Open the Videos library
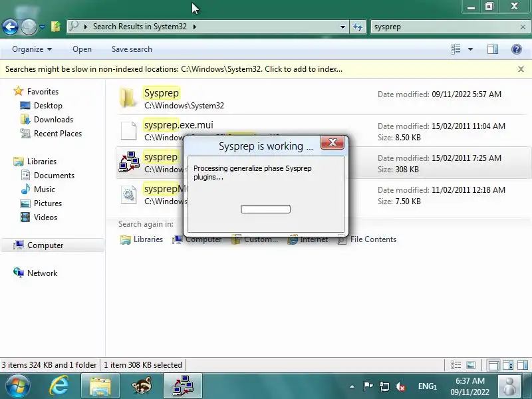 (x=45, y=217)
